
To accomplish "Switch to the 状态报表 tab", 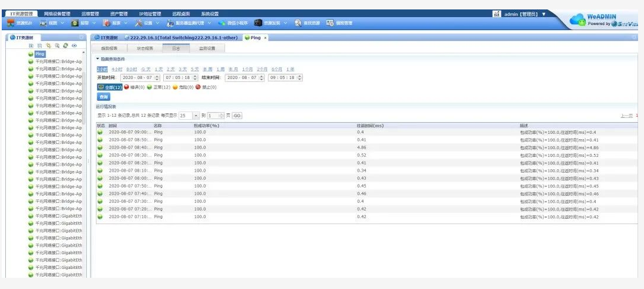I will 144,48.
